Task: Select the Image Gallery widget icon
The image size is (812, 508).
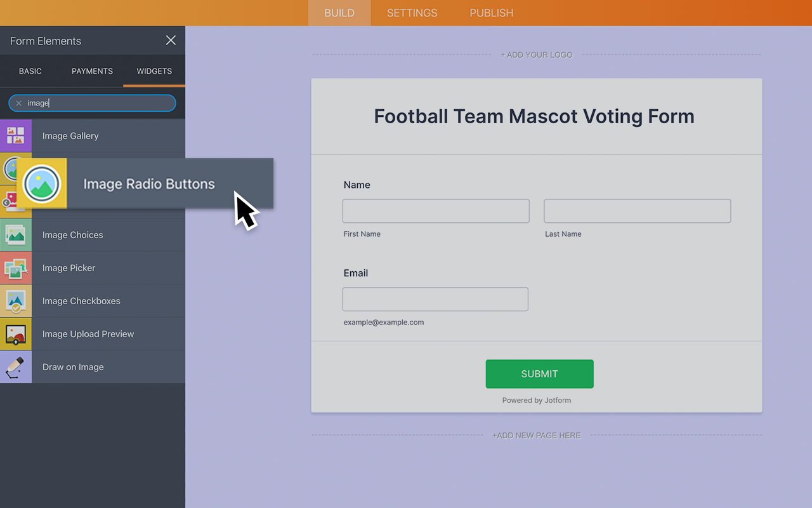Action: click(15, 135)
